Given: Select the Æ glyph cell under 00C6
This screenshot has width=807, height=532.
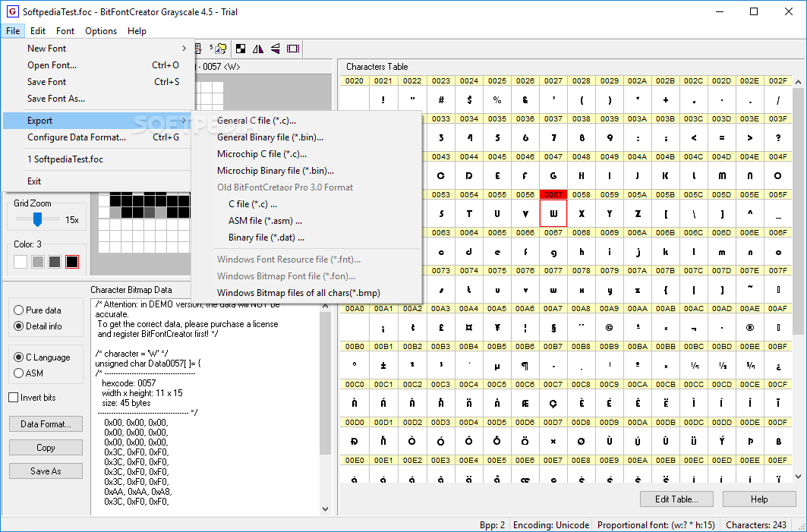Looking at the screenshot, I should [x=525, y=404].
